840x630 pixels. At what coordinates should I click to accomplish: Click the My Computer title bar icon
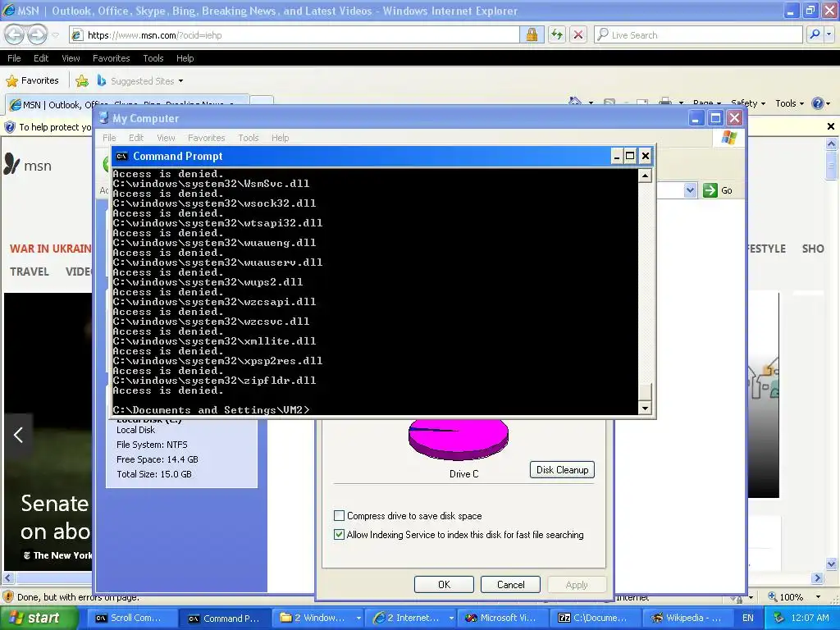pyautogui.click(x=104, y=118)
